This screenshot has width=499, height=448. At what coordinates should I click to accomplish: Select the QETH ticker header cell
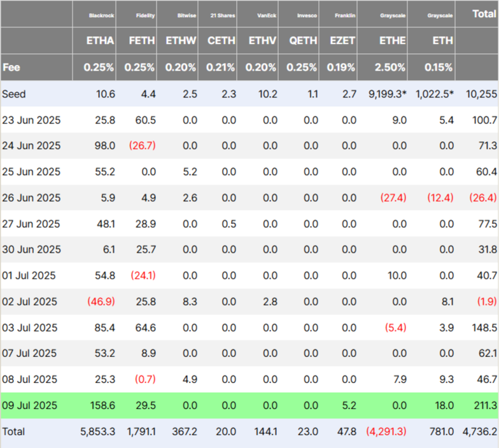[299, 41]
